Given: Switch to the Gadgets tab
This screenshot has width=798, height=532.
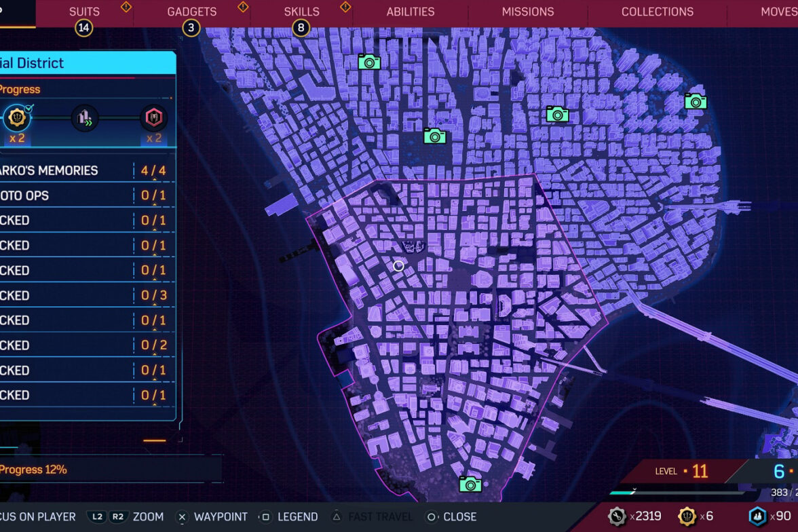Looking at the screenshot, I should (192, 12).
